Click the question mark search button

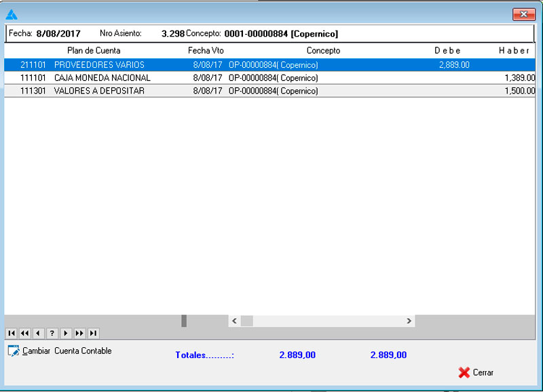pyautogui.click(x=52, y=333)
